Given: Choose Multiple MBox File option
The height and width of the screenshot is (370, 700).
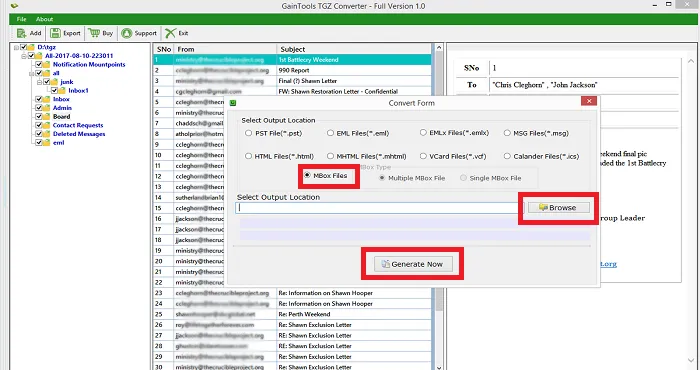Looking at the screenshot, I should [x=382, y=178].
